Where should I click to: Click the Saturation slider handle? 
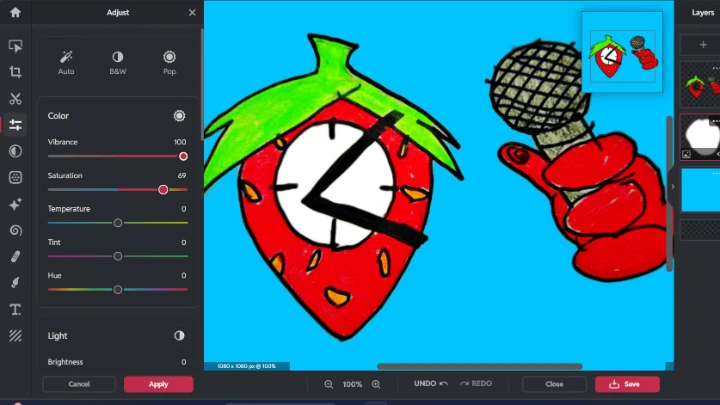tap(163, 190)
